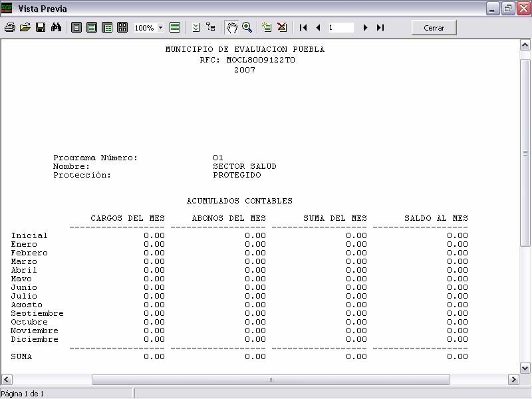Click the horizontal scrollbar thumb
The image size is (532, 399).
pyautogui.click(x=271, y=379)
